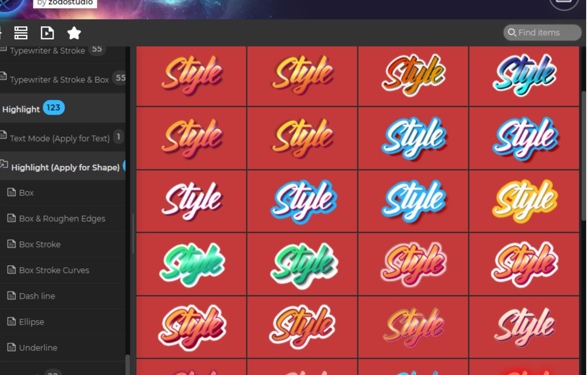The image size is (588, 375).
Task: Focus the Find items search field
Action: click(x=542, y=32)
